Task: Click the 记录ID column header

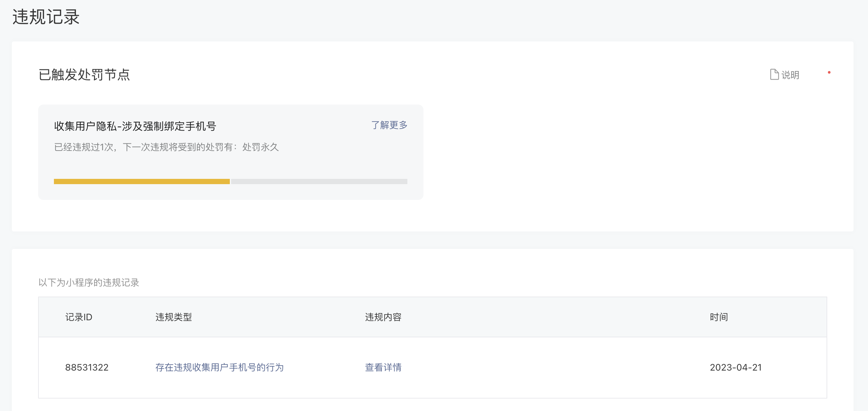Action: tap(79, 317)
